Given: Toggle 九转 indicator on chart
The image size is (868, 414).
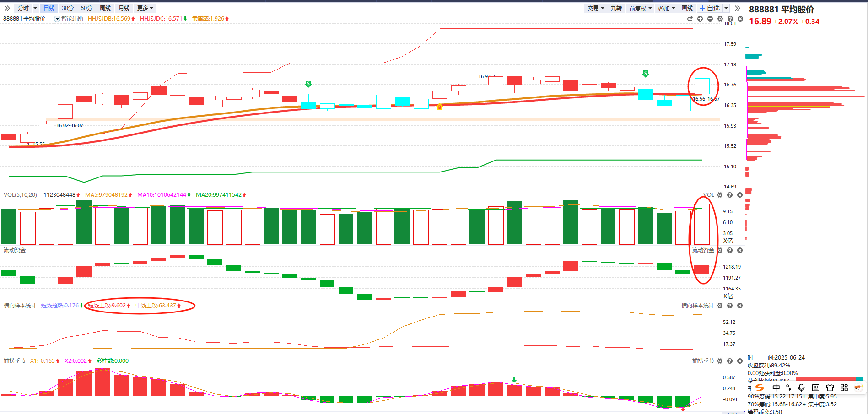Looking at the screenshot, I should pos(616,8).
